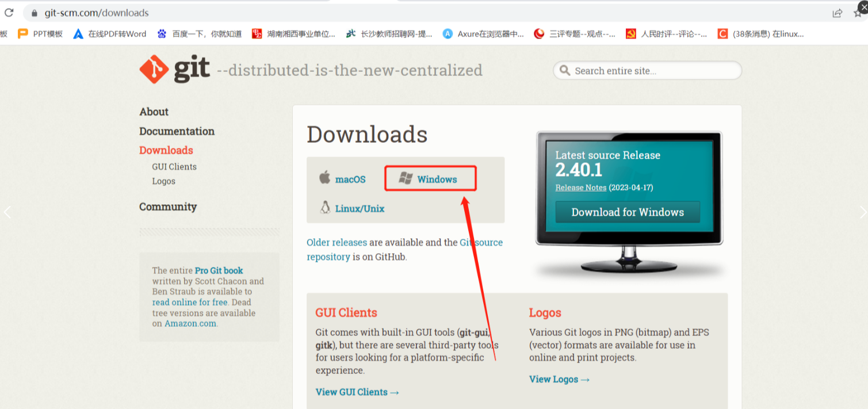
Task: Open Logos in the sidebar
Action: (163, 181)
